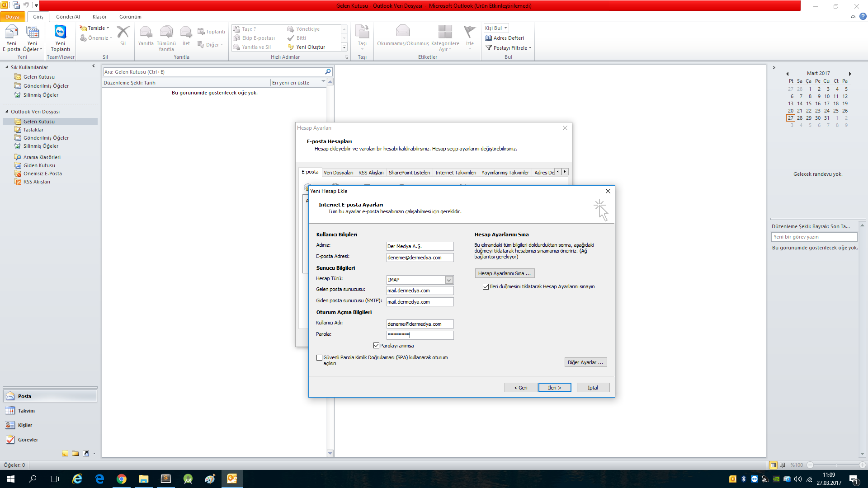Start a Yeni Toplantı TeamViewer meeting
Screen dimensions: 868x488
60,38
